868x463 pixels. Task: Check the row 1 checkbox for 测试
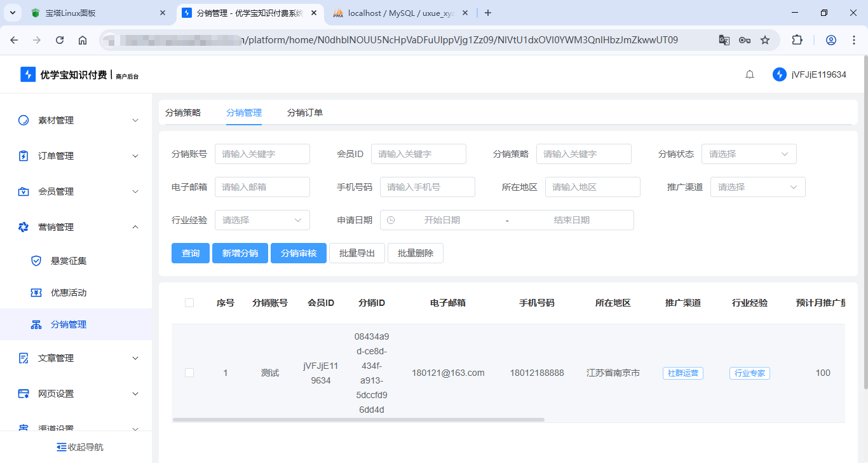(189, 373)
